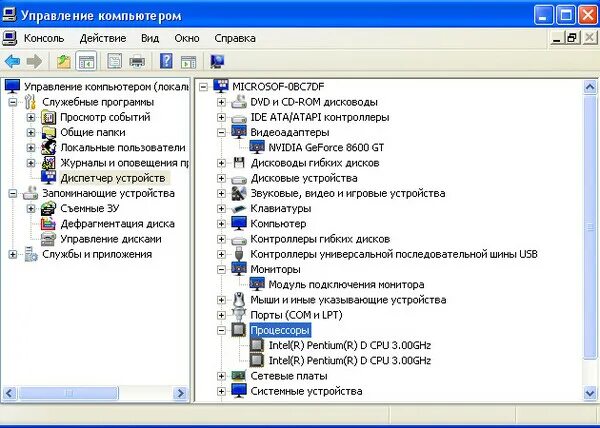Image resolution: width=600 pixels, height=428 pixels.
Task: Click the right pane scroll down arrow
Action: [590, 392]
